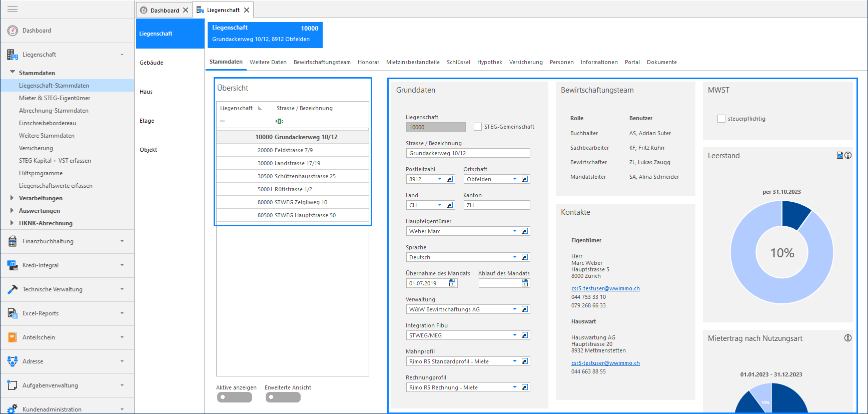
Task: Switch to the Dashboard window tab
Action: click(165, 10)
